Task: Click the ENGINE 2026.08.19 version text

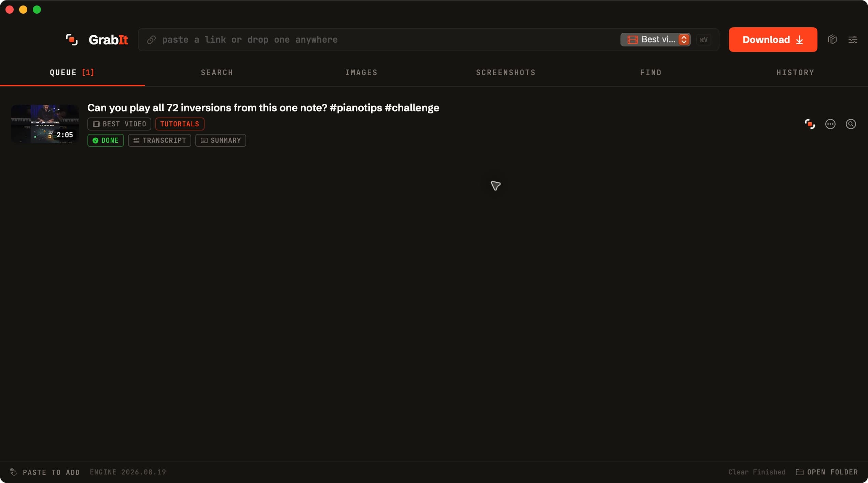Action: (x=128, y=472)
